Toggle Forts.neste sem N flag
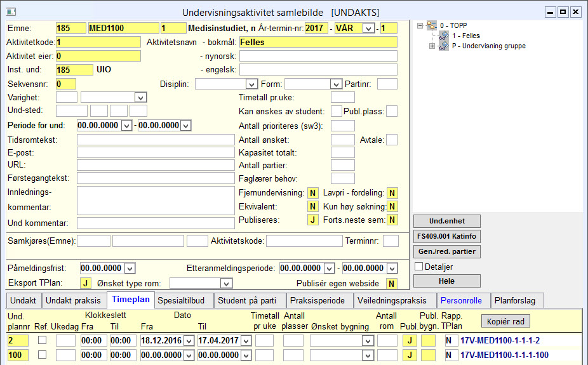The height and width of the screenshot is (365, 588). click(392, 220)
